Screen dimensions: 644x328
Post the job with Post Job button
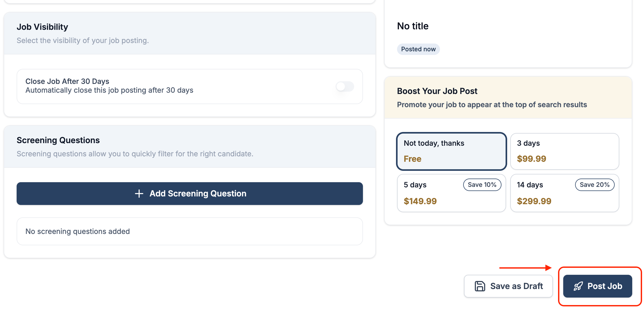tap(598, 286)
